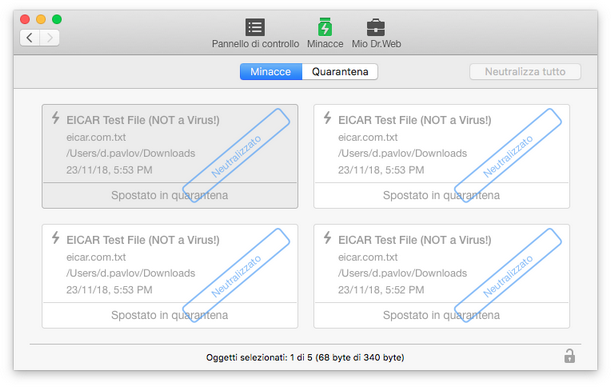Click lightning icon on top-right threat card

tap(328, 118)
